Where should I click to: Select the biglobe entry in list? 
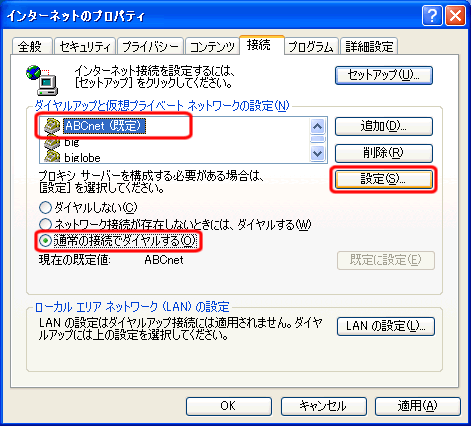coord(82,158)
